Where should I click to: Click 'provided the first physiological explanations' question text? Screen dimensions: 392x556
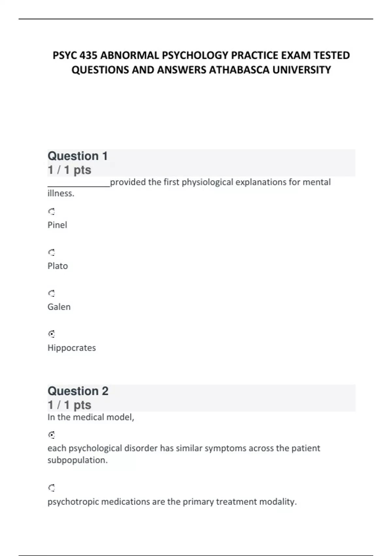pyautogui.click(x=220, y=182)
